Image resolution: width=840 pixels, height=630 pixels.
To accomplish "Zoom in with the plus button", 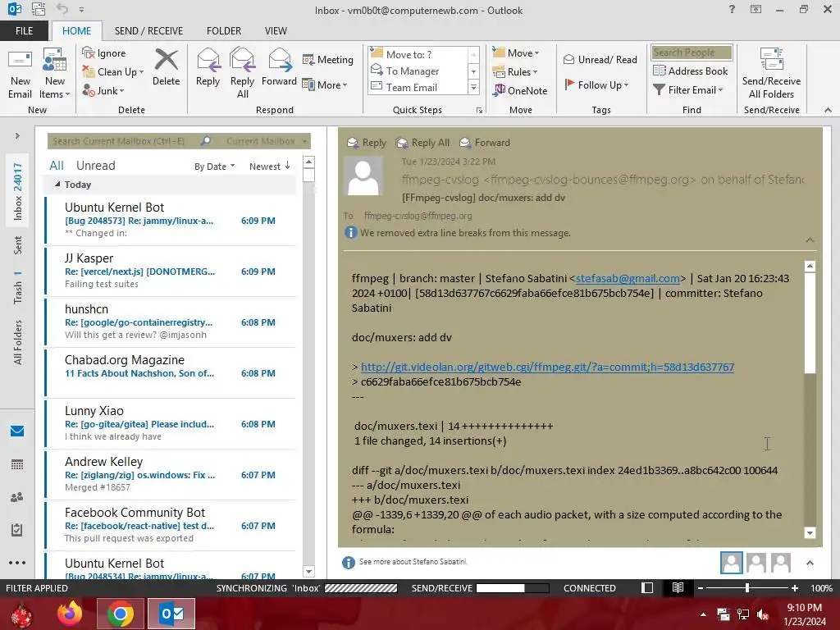I will pyautogui.click(x=794, y=588).
